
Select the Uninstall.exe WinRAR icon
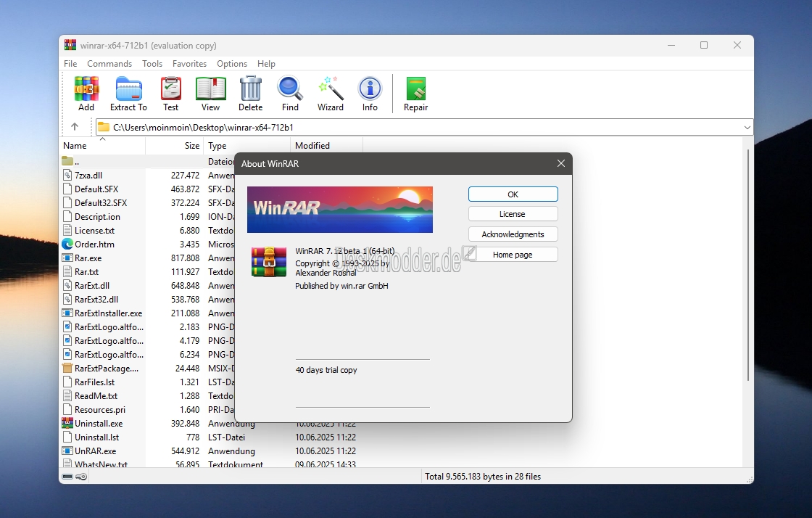[67, 423]
